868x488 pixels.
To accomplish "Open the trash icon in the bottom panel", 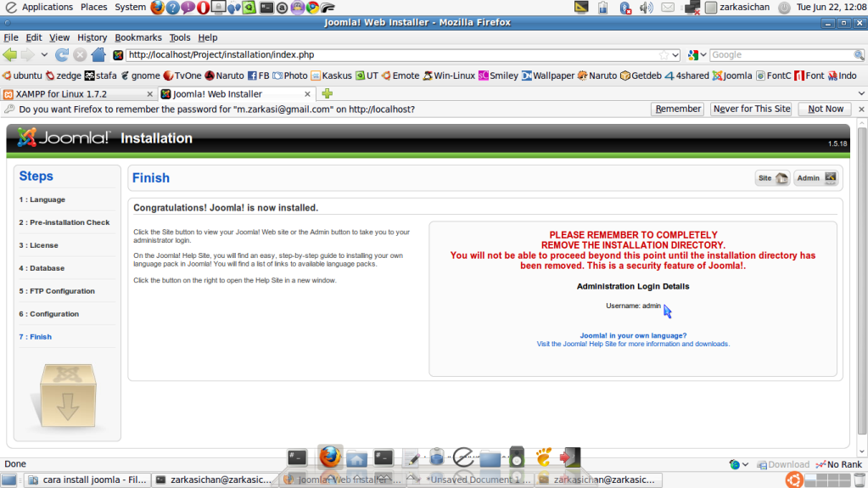I will coord(860,480).
